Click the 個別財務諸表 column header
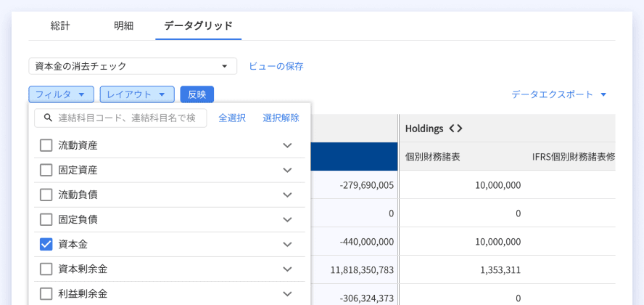 432,157
